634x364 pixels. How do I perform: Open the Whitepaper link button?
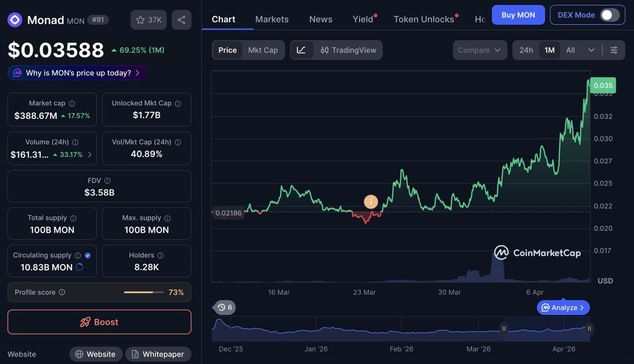(x=158, y=354)
